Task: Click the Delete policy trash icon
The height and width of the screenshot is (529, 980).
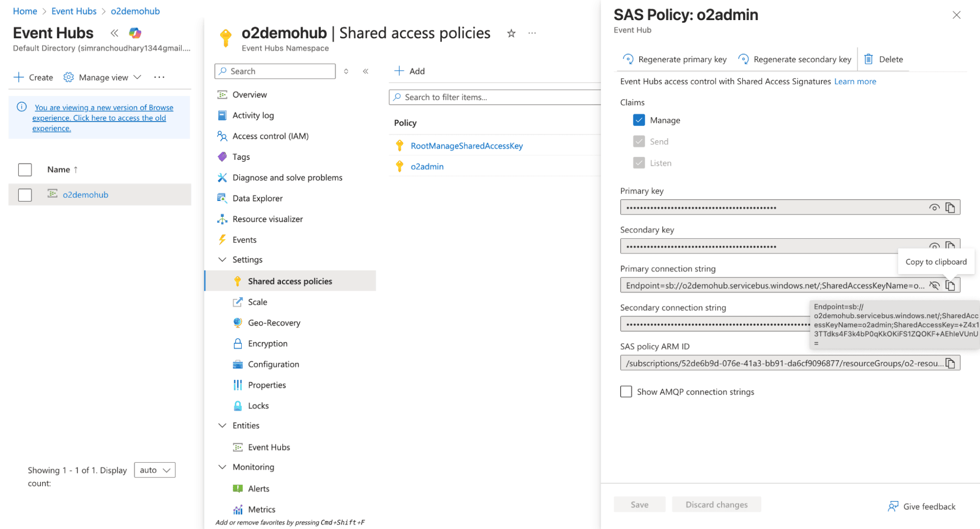Action: pyautogui.click(x=868, y=59)
